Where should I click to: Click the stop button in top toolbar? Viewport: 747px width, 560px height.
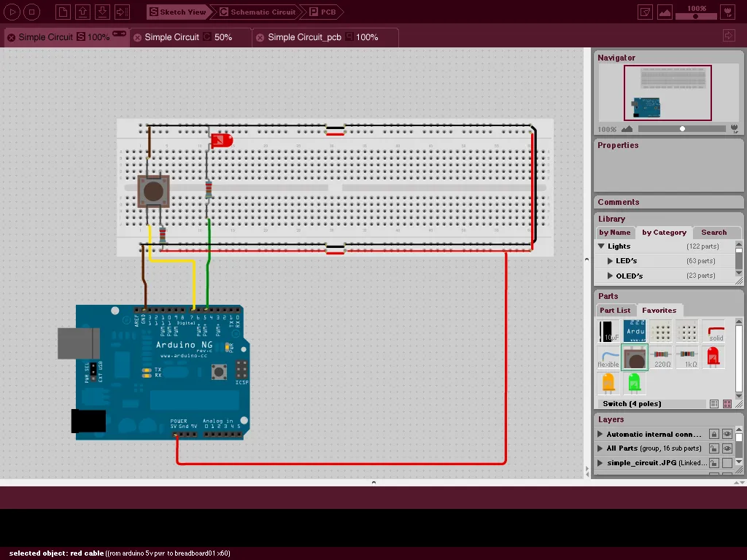(x=31, y=12)
